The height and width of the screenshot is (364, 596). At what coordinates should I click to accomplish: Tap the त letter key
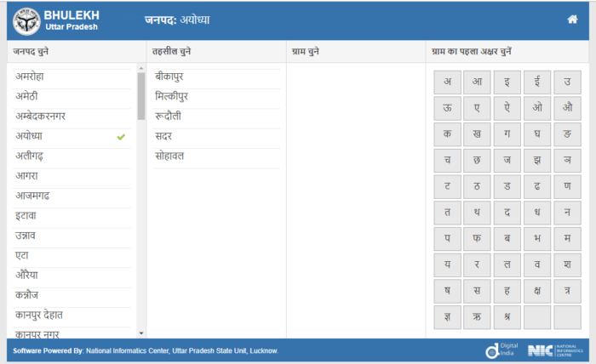(x=447, y=213)
